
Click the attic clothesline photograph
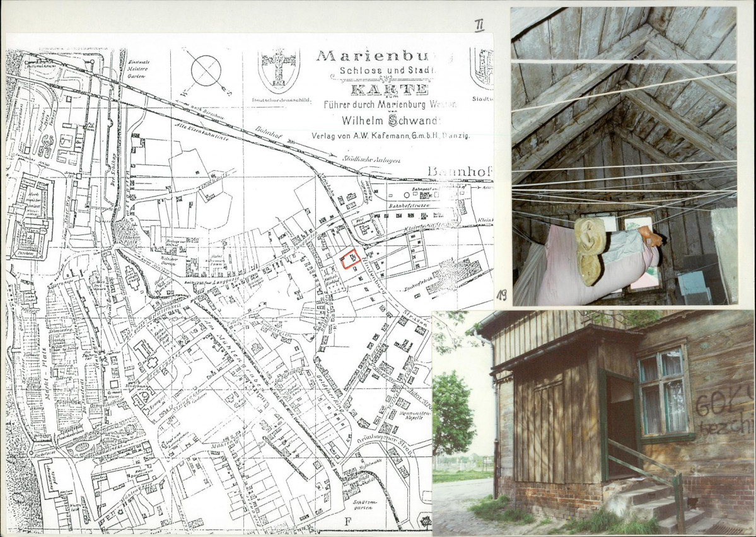click(x=624, y=156)
